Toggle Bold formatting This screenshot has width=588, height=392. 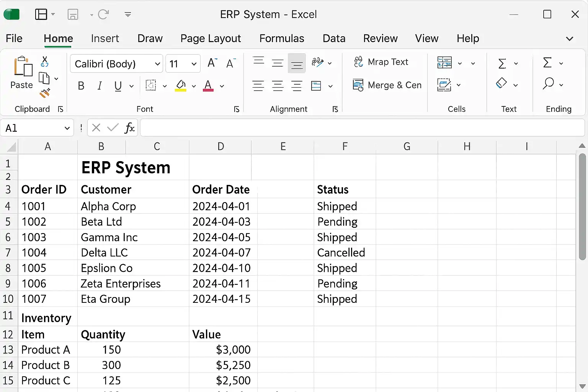pyautogui.click(x=81, y=86)
